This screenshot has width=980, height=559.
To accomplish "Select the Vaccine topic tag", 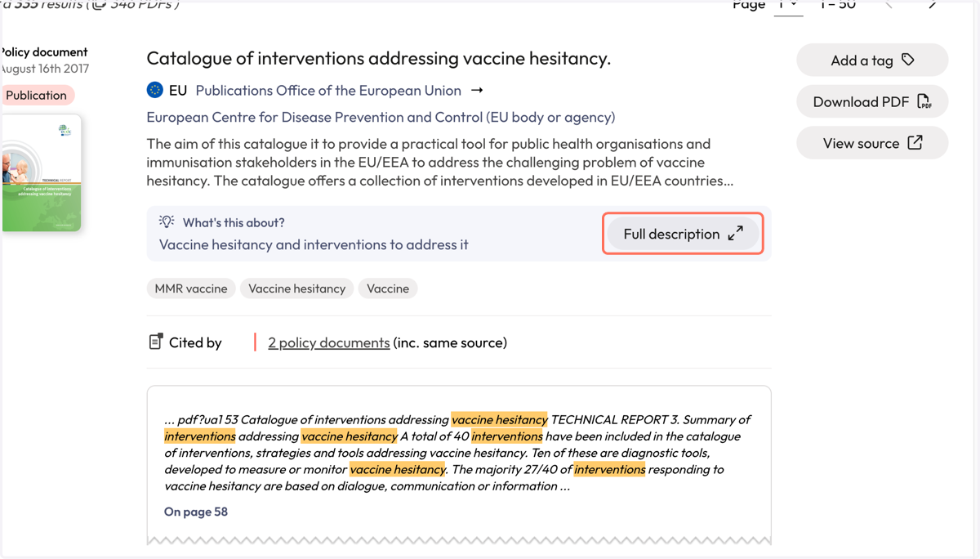I will click(x=388, y=288).
